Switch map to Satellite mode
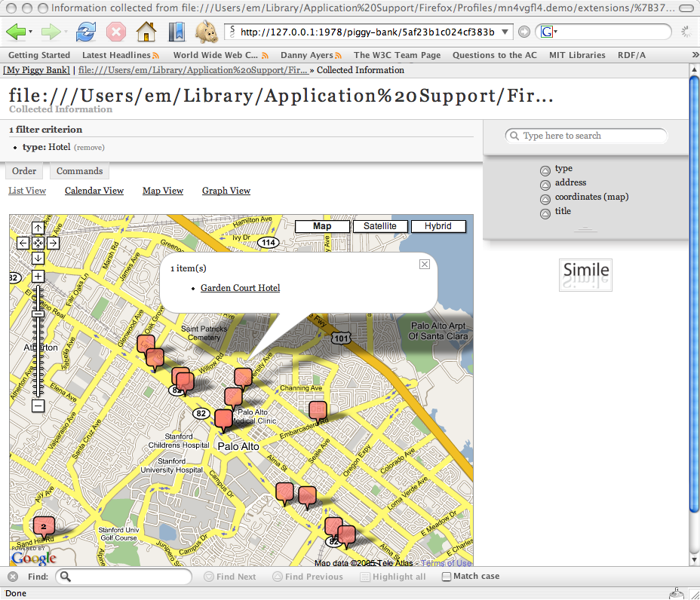 click(380, 226)
